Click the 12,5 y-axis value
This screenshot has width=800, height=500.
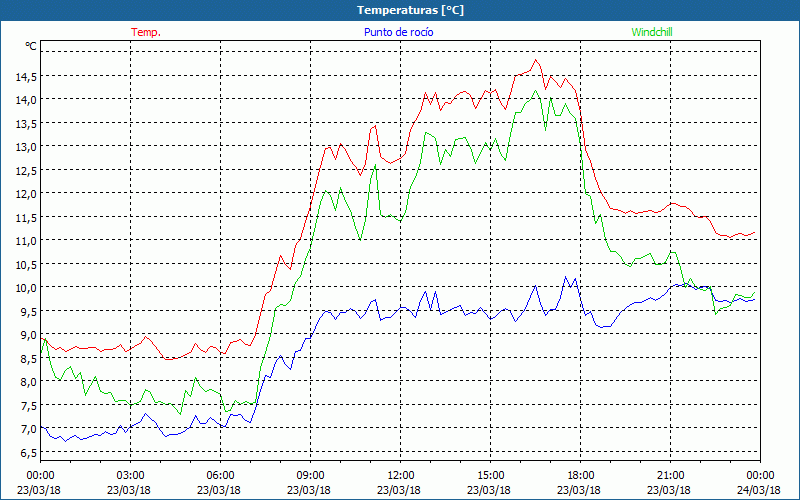click(27, 170)
